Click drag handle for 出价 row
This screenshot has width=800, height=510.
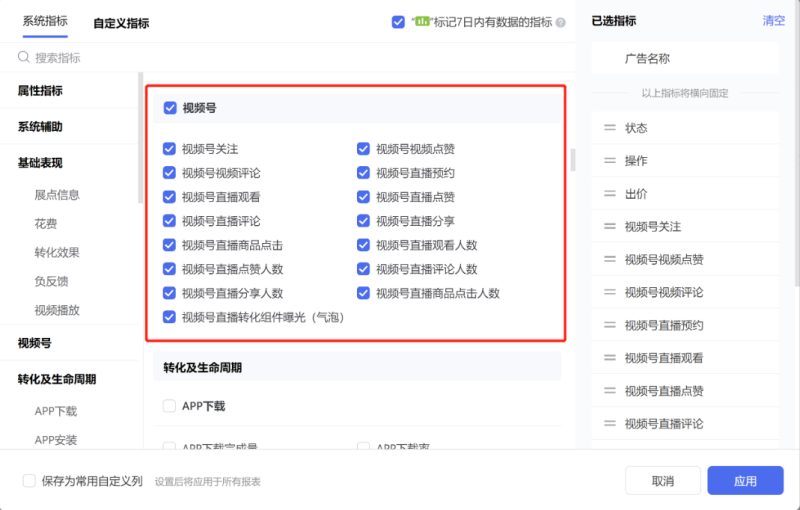(610, 193)
